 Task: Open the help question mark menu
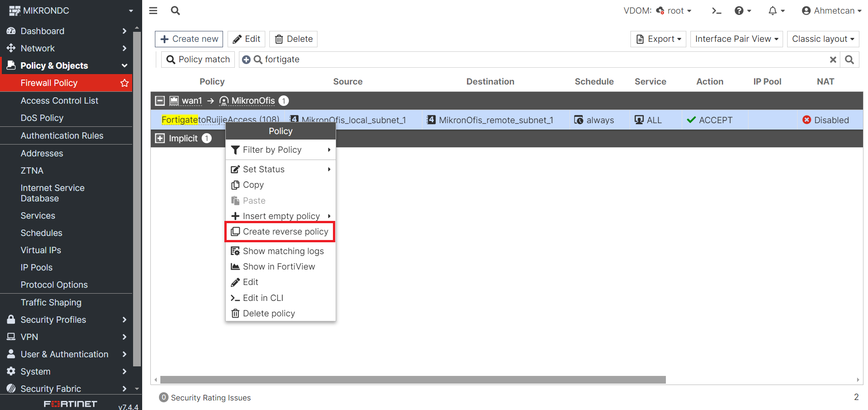point(743,10)
